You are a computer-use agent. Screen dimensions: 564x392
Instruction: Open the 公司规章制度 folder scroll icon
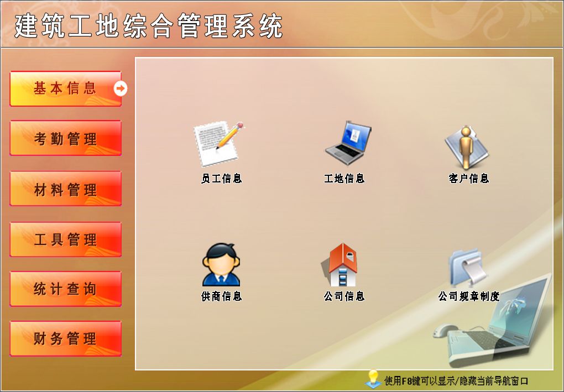point(468,266)
